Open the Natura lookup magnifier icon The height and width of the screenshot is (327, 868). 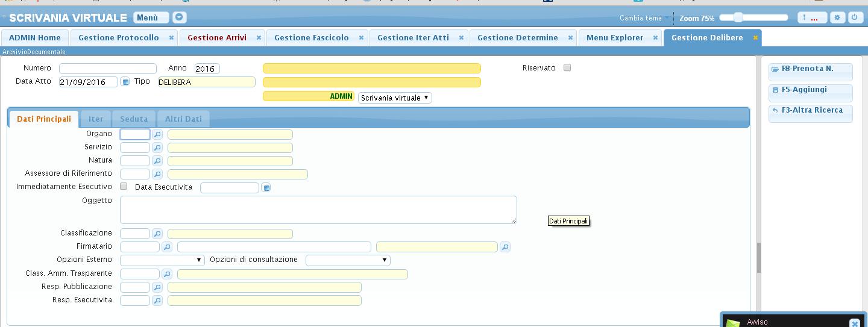point(157,161)
